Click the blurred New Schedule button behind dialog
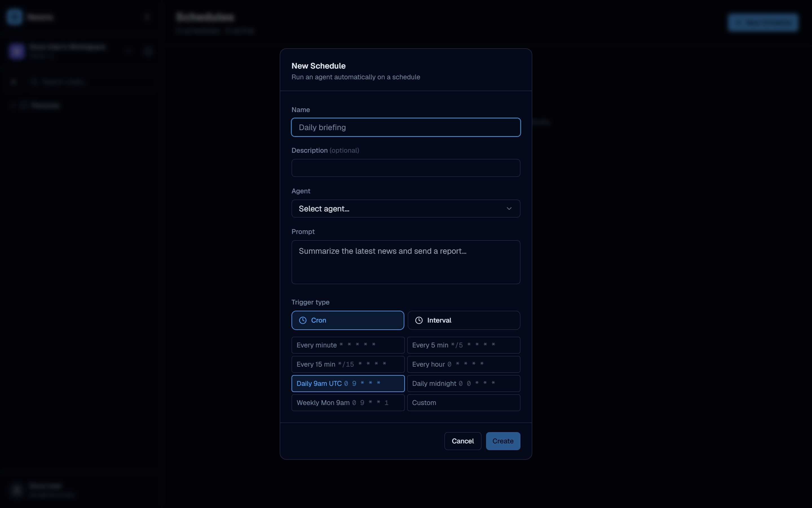The height and width of the screenshot is (508, 812). (x=763, y=23)
